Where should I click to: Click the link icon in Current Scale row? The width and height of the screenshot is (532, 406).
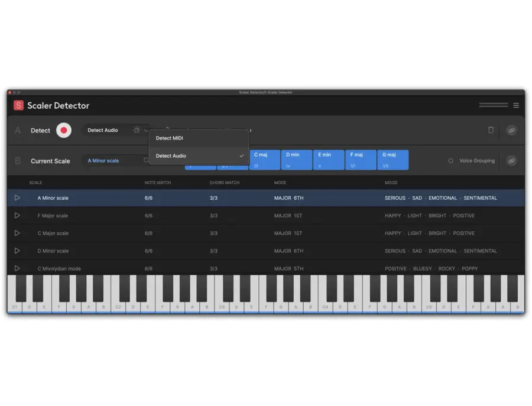511,161
